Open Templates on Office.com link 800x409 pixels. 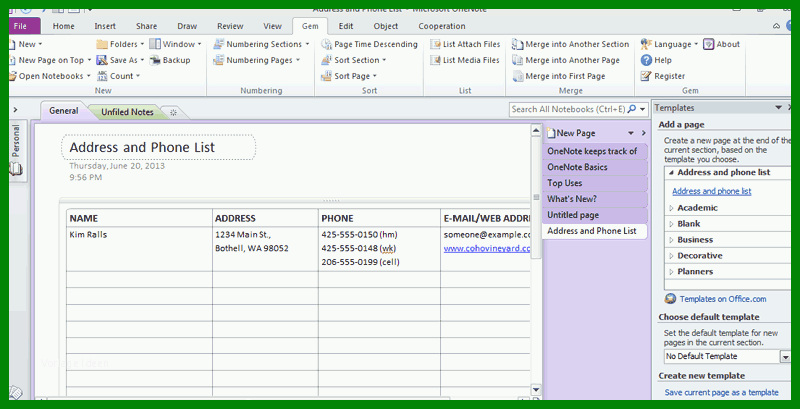tap(723, 299)
